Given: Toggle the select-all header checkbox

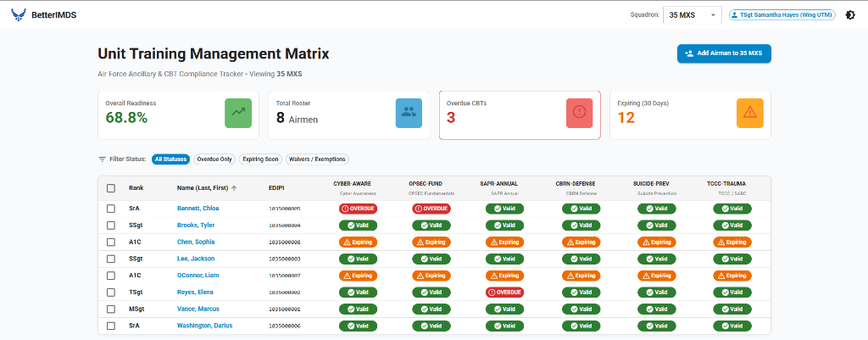Looking at the screenshot, I should click(111, 188).
